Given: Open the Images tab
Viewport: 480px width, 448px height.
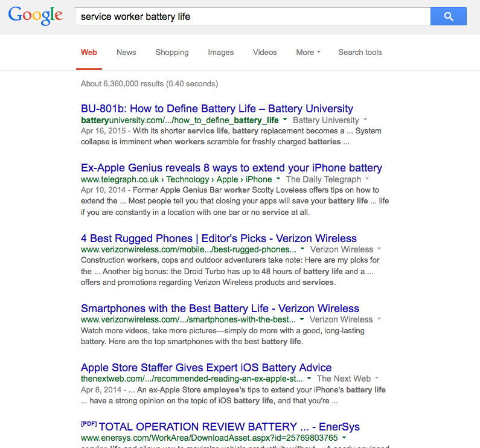Looking at the screenshot, I should pyautogui.click(x=221, y=53).
